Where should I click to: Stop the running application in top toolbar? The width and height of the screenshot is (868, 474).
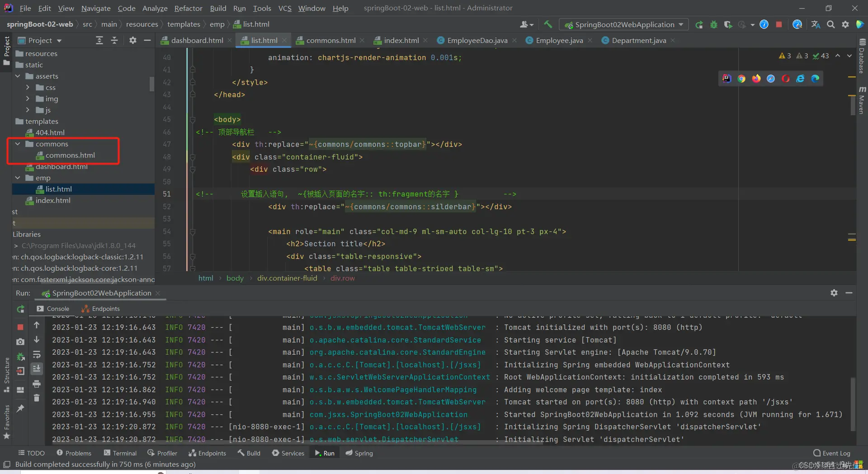(778, 24)
